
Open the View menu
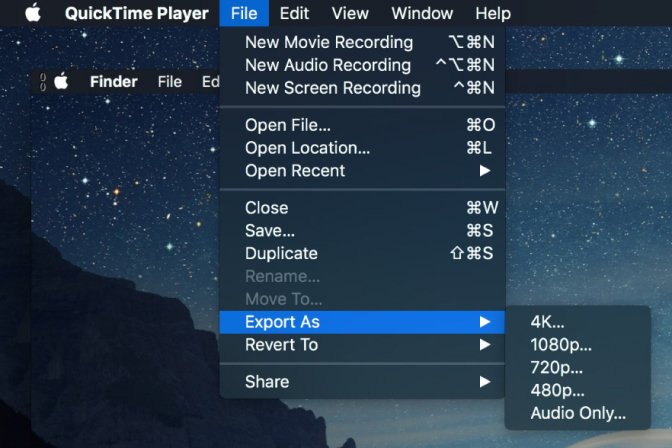350,13
